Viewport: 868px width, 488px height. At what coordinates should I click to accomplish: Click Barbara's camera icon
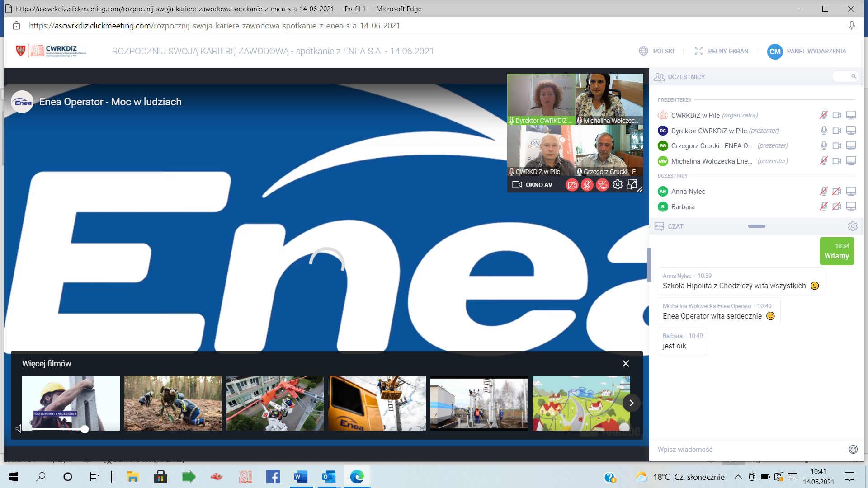click(x=837, y=206)
